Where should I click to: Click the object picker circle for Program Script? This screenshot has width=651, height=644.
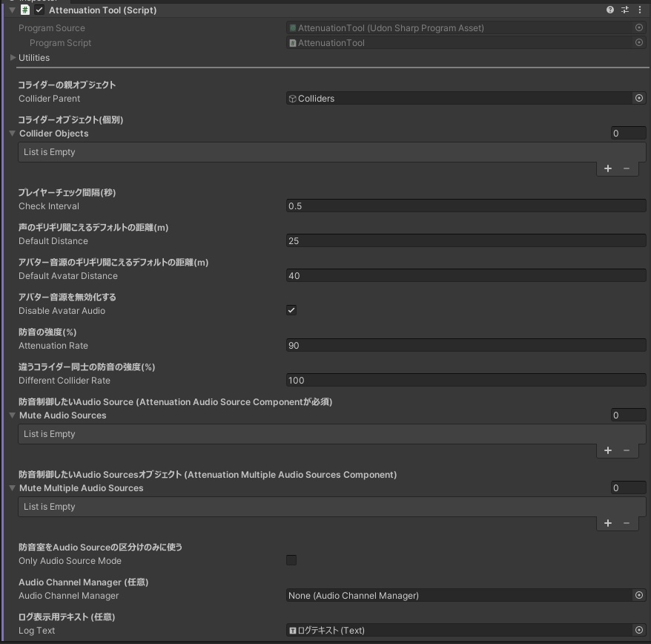(x=639, y=42)
